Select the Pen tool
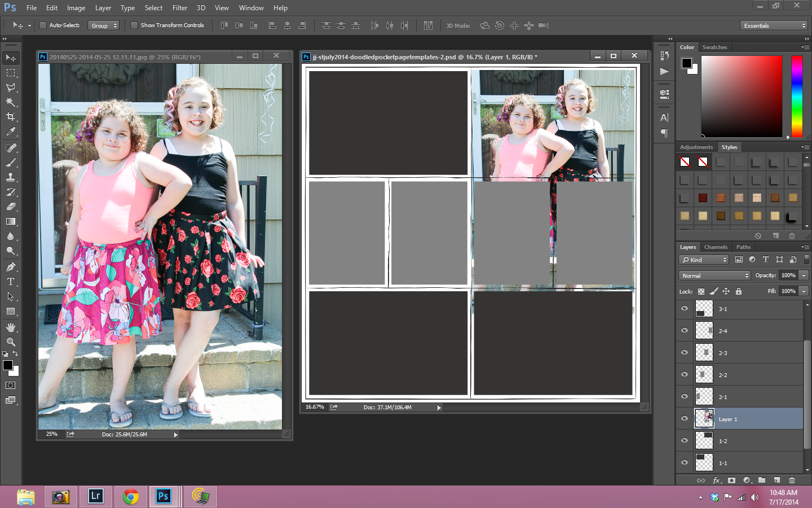The image size is (812, 508). tap(11, 267)
